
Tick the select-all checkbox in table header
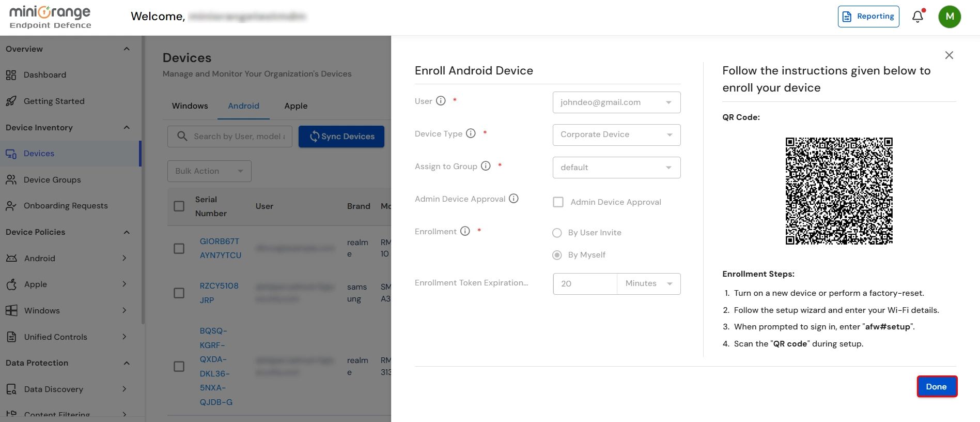[x=179, y=206]
